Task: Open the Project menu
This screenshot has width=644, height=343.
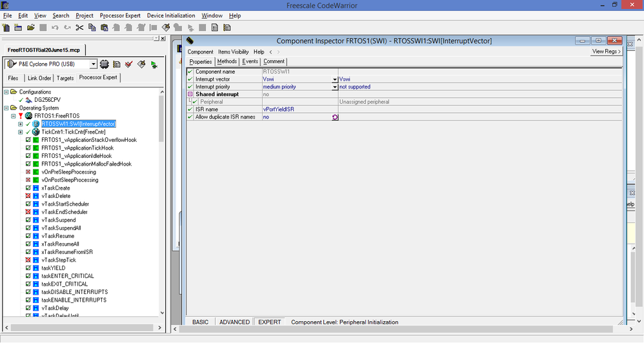Action: 84,15
